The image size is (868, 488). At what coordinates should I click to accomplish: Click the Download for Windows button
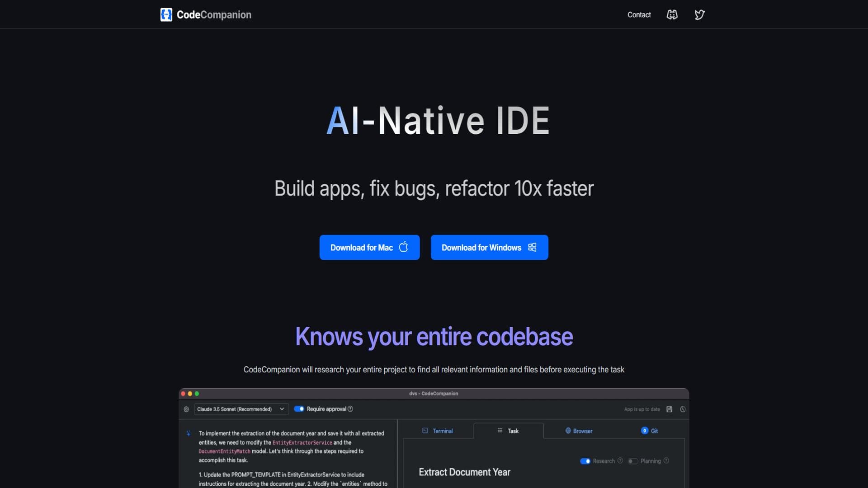click(489, 247)
